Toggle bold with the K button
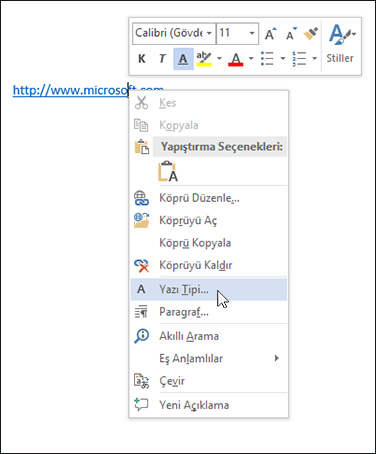The width and height of the screenshot is (376, 454). (x=142, y=59)
